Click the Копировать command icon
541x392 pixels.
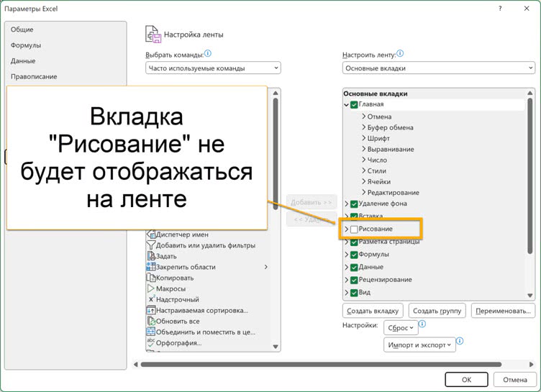pyautogui.click(x=151, y=278)
